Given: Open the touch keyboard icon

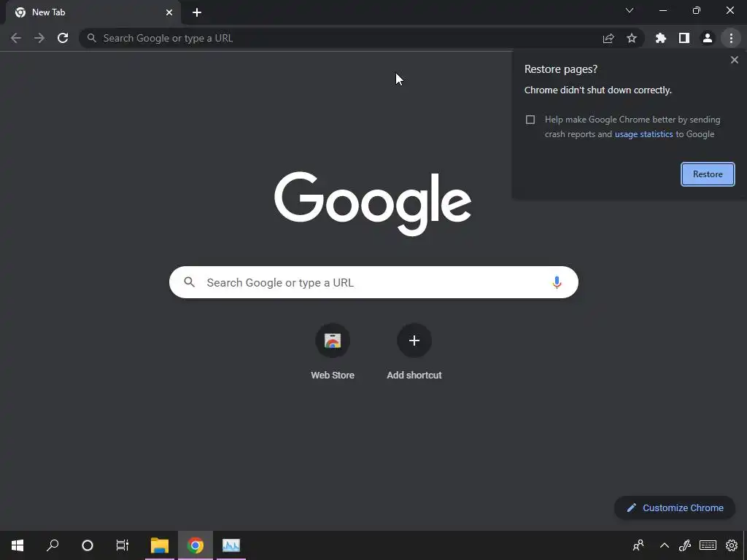Looking at the screenshot, I should pos(708,545).
